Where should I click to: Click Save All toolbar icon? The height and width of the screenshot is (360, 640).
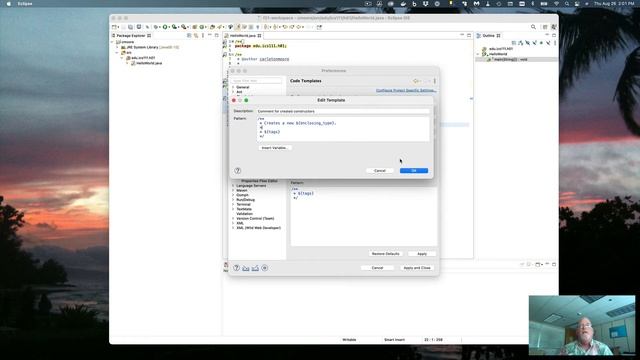click(131, 27)
